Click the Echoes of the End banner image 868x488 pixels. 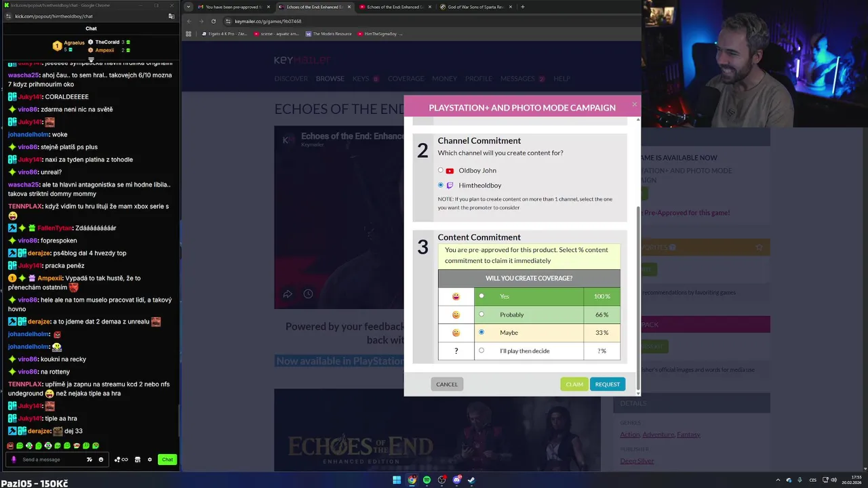(x=437, y=430)
